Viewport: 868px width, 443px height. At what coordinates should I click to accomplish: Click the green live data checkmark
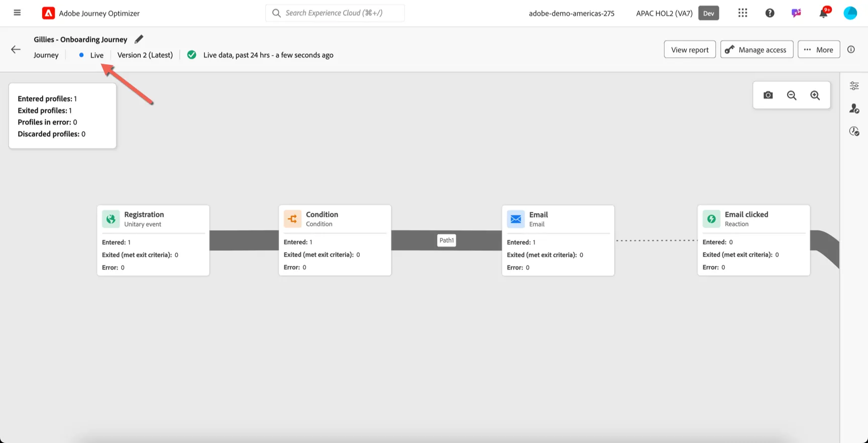coord(192,55)
